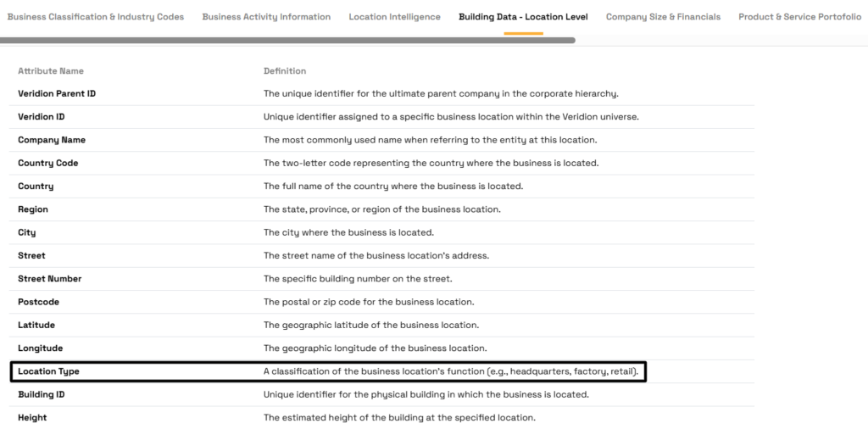This screenshot has width=868, height=429.
Task: Select the Latitude attribute
Action: [37, 325]
